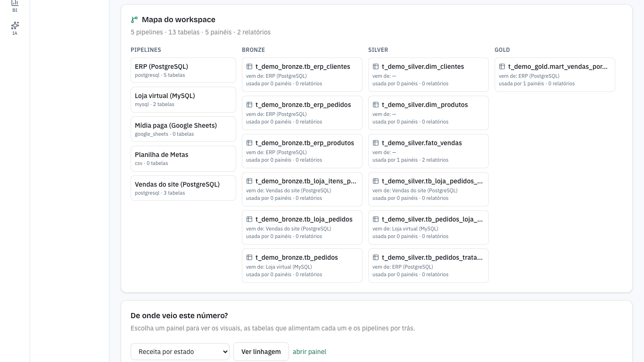
Task: Click the t_demo_bronze.tb_loja_pedidos table name
Action: 304,220
